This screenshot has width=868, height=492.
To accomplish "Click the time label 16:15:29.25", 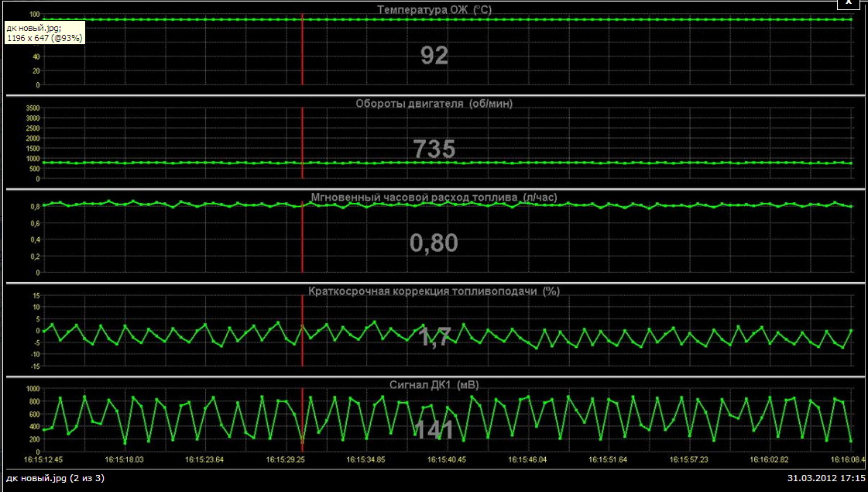I will point(285,459).
